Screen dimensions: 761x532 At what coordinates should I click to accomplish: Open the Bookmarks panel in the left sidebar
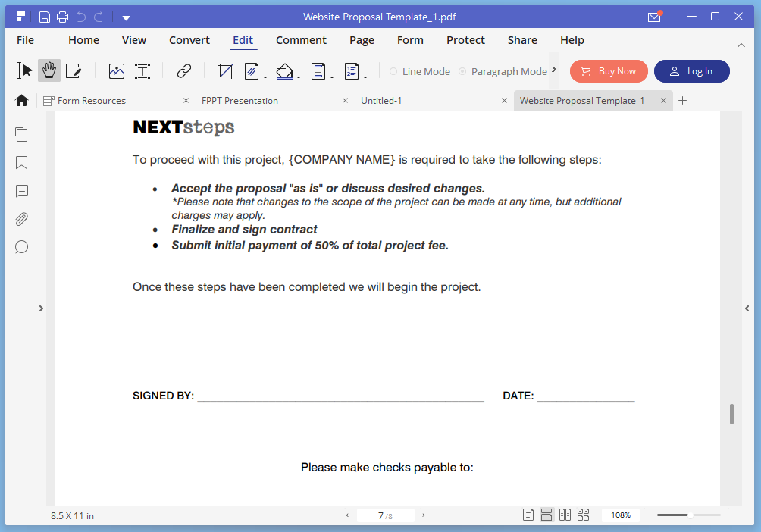coord(21,163)
